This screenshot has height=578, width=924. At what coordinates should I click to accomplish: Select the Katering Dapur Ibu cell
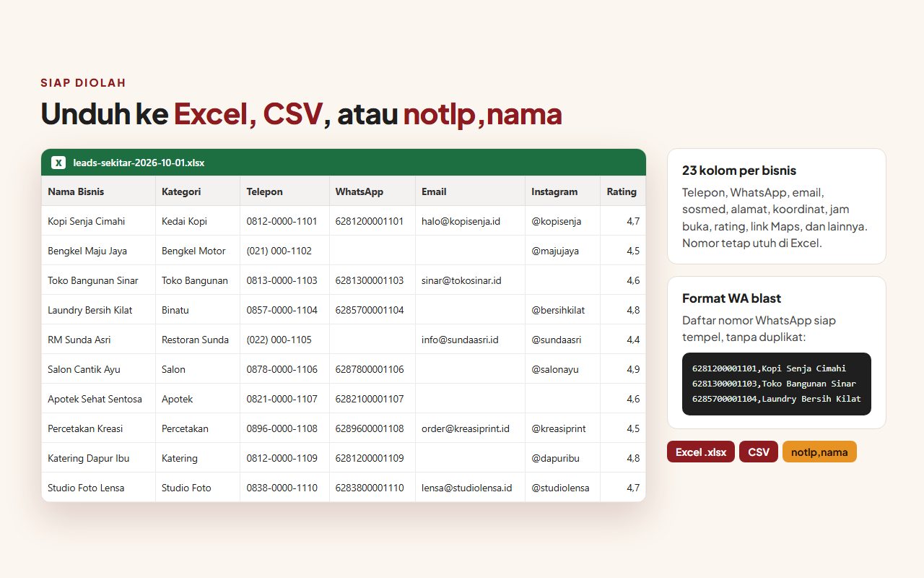point(98,458)
